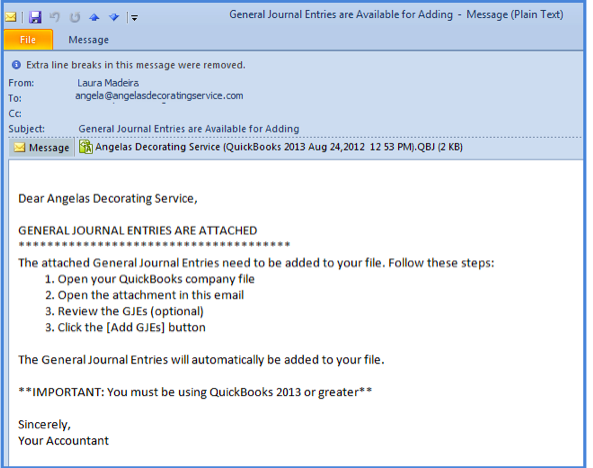The height and width of the screenshot is (468, 593).
Task: Save the message with the floppy disk icon
Action: coord(35,17)
